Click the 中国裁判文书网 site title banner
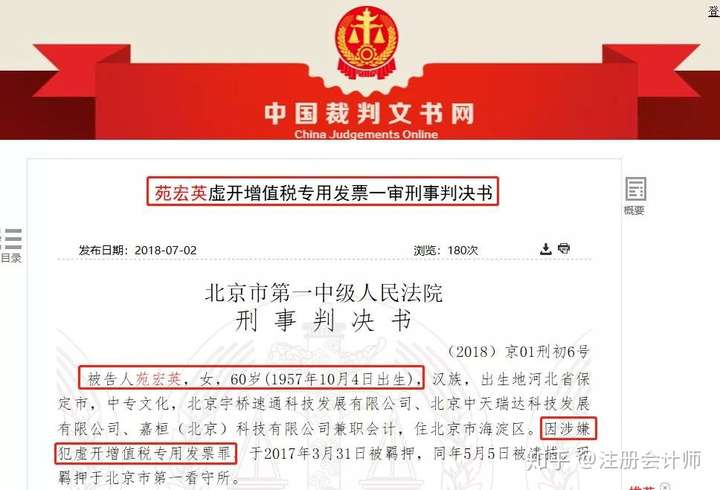The width and height of the screenshot is (720, 490). tap(369, 113)
